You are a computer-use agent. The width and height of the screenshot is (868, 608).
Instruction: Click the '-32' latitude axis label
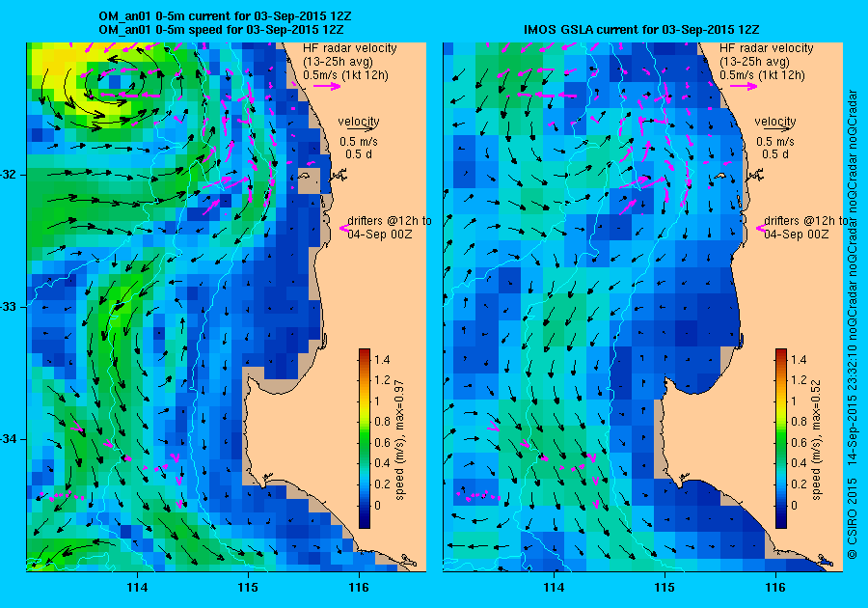[9, 175]
